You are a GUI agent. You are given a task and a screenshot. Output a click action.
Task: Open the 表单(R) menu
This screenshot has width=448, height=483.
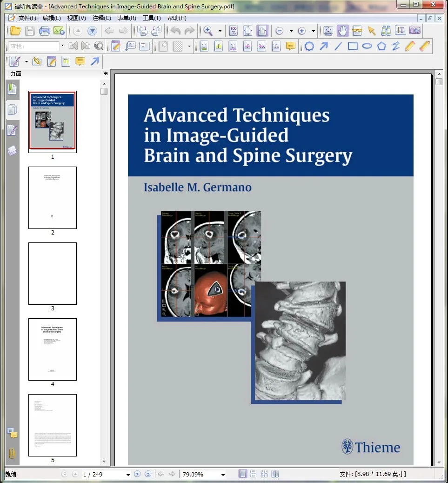(127, 18)
